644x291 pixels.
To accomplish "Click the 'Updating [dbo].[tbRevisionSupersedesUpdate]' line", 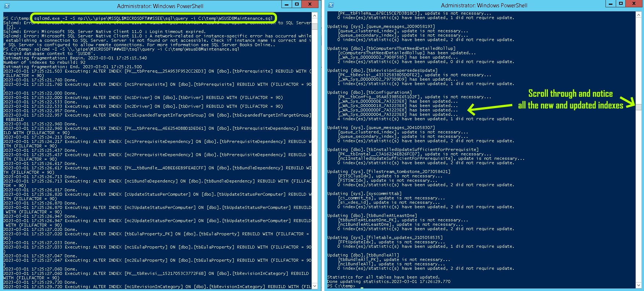I will pos(382,70).
